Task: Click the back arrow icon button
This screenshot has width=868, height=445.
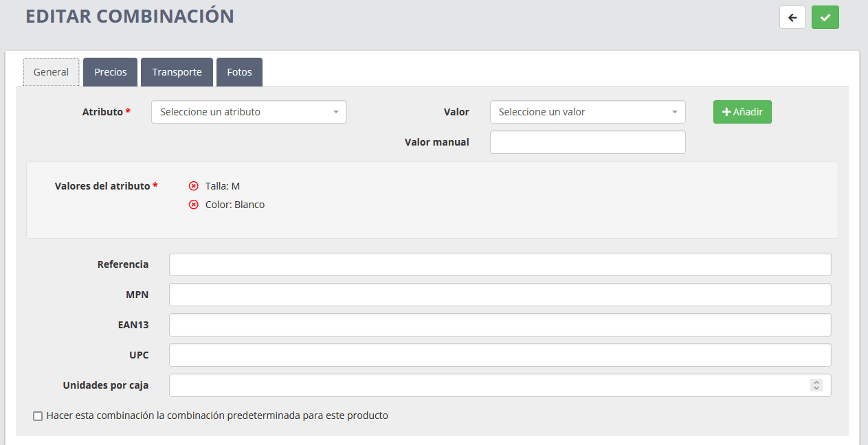Action: [792, 17]
